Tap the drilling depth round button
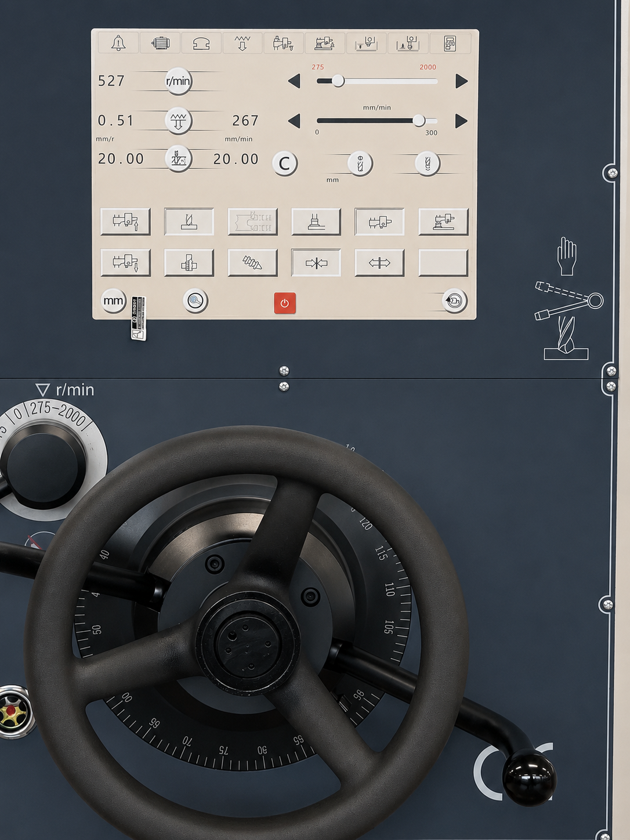This screenshot has height=840, width=630. click(178, 158)
